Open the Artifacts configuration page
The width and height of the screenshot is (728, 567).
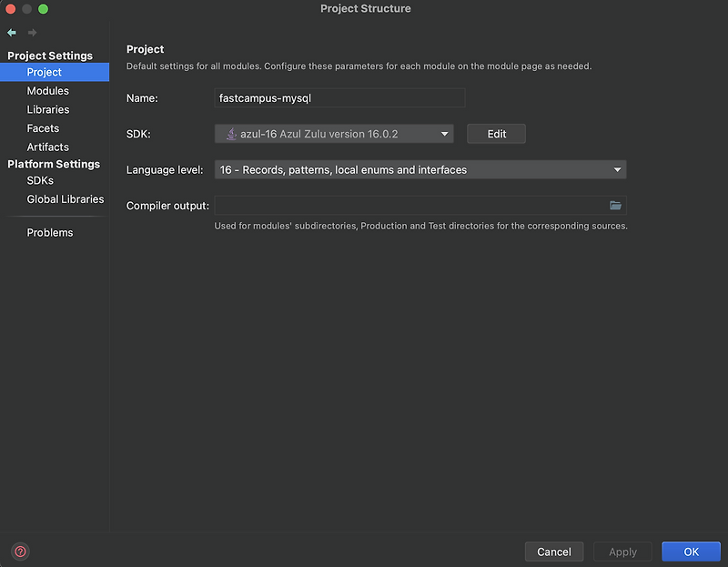(x=47, y=147)
